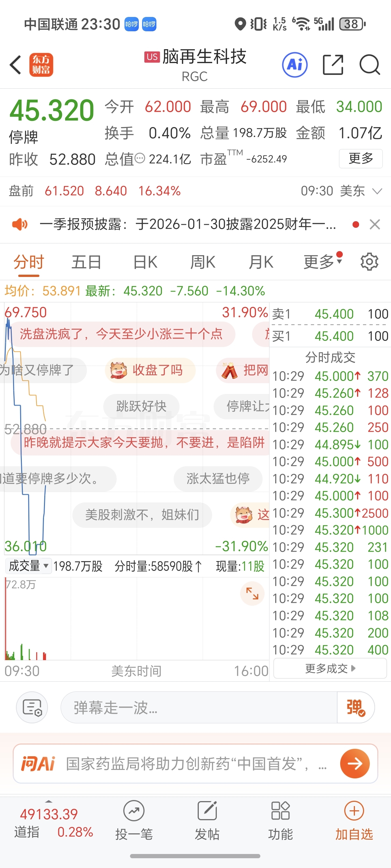Open the 问Ai logo
391x868 pixels.
38,764
